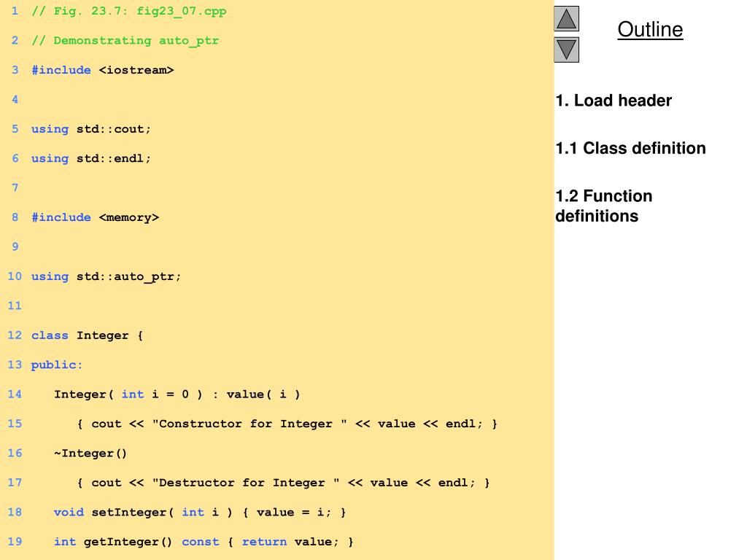Select '1. Load header' outline entry
The width and height of the screenshot is (747, 560).
614,101
